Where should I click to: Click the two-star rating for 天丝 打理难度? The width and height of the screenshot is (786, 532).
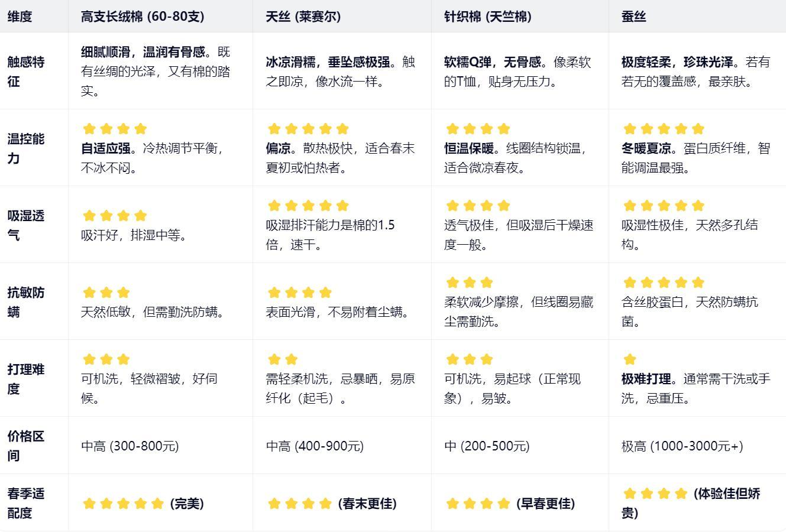[x=283, y=359]
